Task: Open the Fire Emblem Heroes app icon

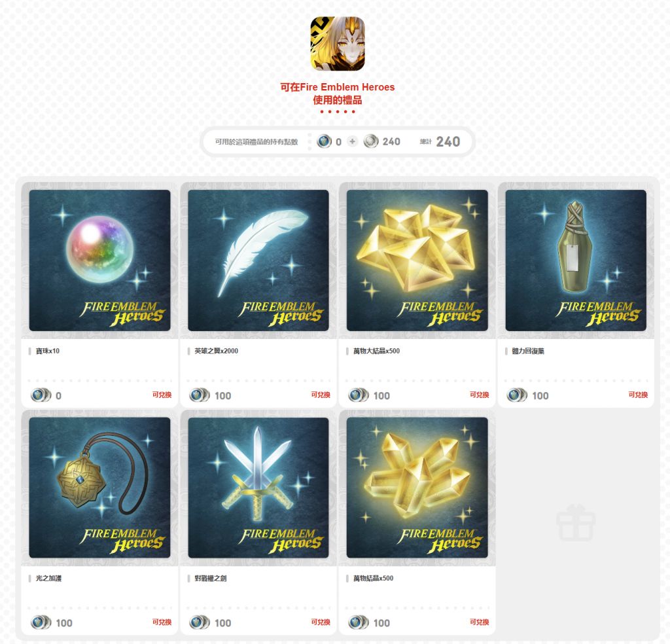Action: click(x=337, y=44)
